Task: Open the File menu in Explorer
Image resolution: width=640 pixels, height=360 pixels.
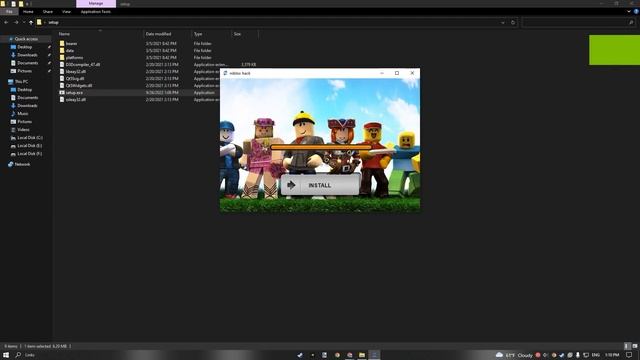Action: 9,12
